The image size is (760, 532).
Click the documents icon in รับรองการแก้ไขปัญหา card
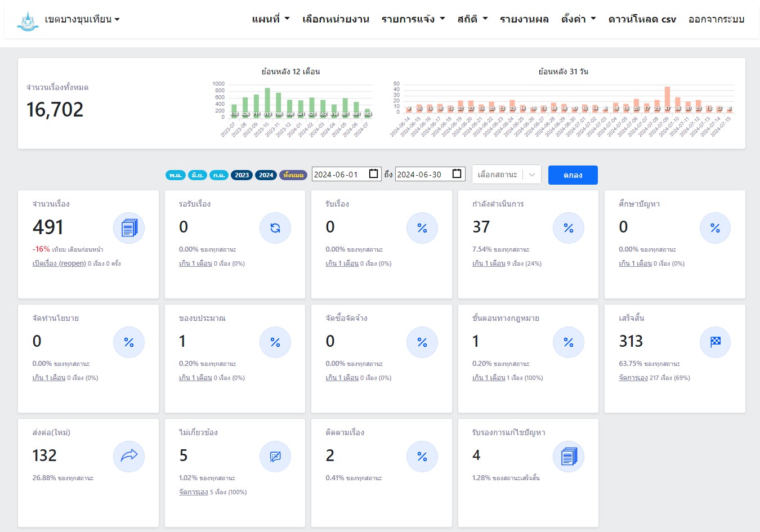click(569, 456)
